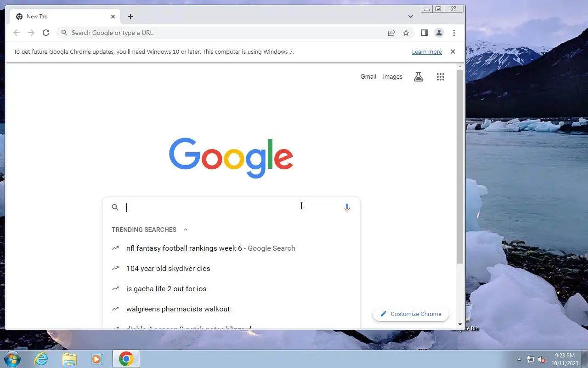Open the Windows Start menu
Screen dimensions: 588x368
point(12,359)
